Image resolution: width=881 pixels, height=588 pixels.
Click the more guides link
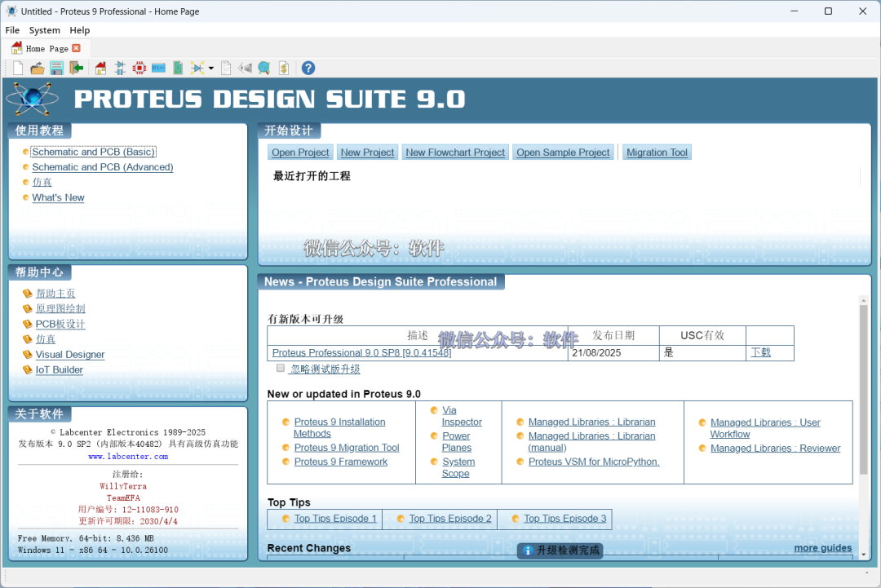[x=822, y=547]
